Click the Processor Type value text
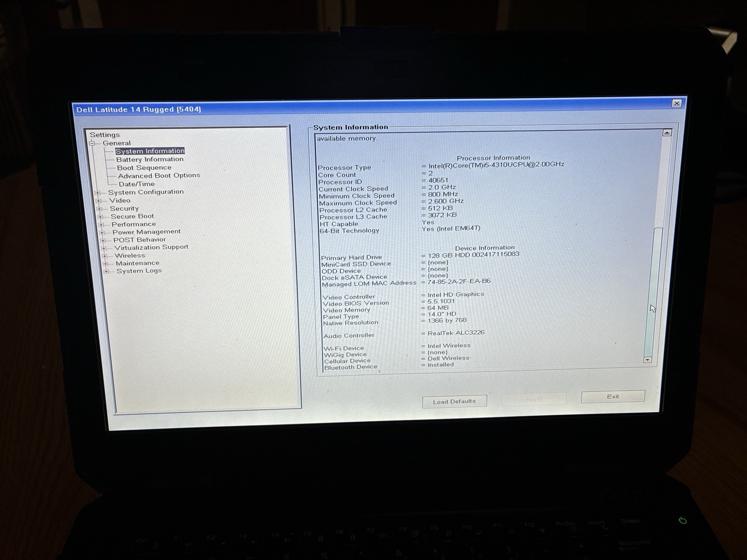 496,164
